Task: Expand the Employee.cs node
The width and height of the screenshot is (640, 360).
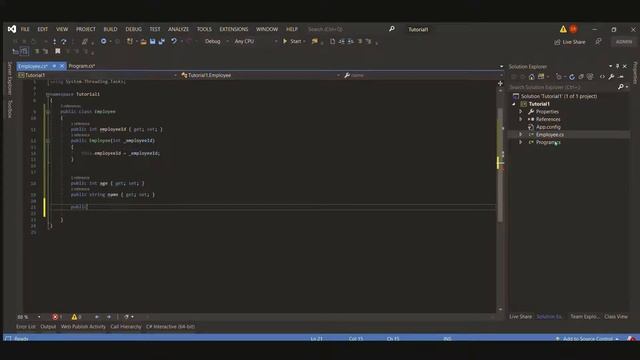Action: [x=521, y=134]
